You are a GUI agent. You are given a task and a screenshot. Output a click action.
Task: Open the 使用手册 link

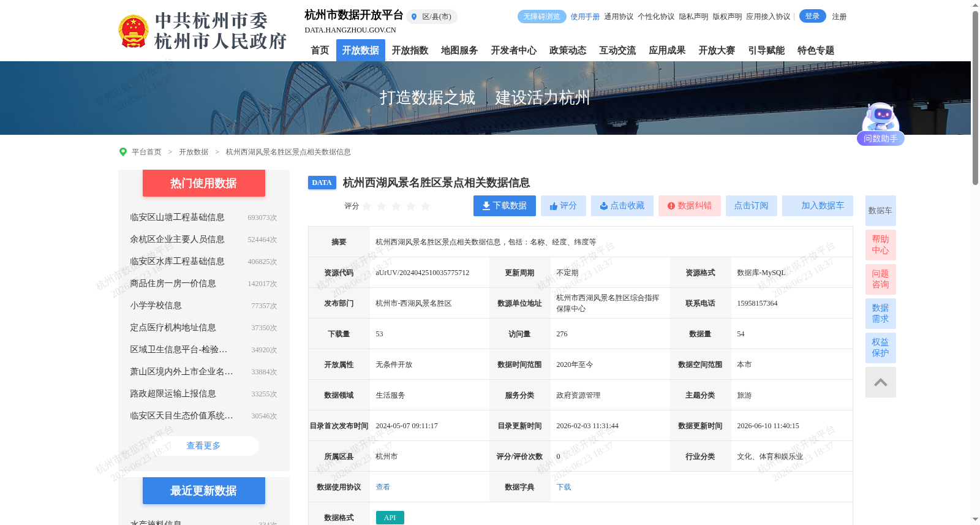(585, 17)
